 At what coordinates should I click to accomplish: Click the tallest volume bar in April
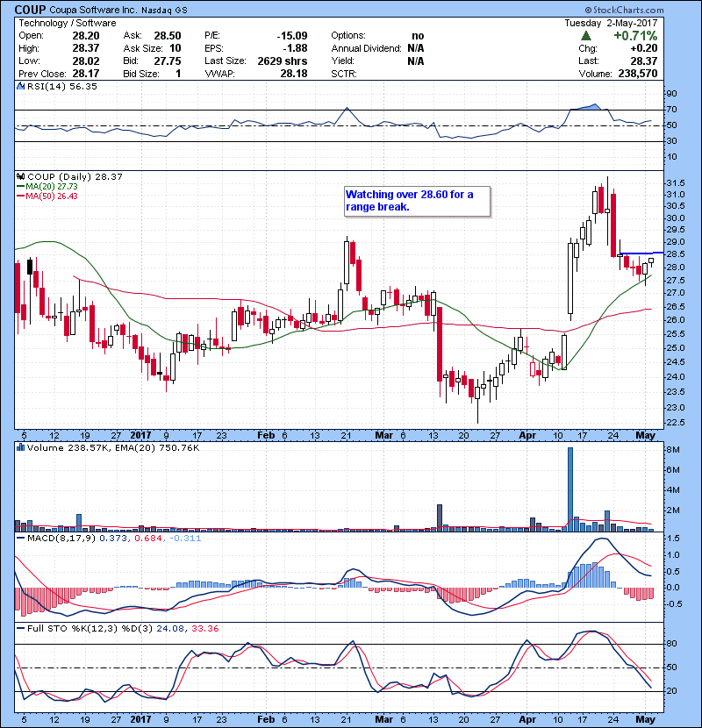click(570, 489)
